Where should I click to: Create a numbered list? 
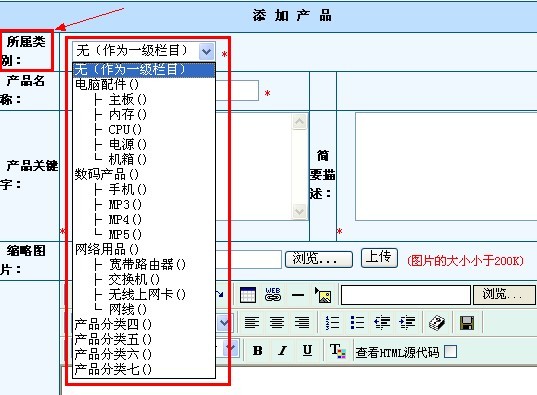(x=332, y=322)
